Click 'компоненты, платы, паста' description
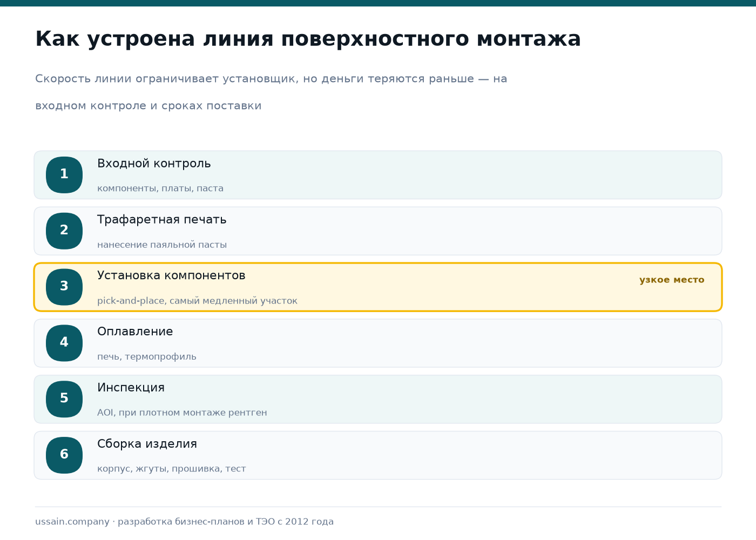The width and height of the screenshot is (756, 540). pyautogui.click(x=160, y=188)
